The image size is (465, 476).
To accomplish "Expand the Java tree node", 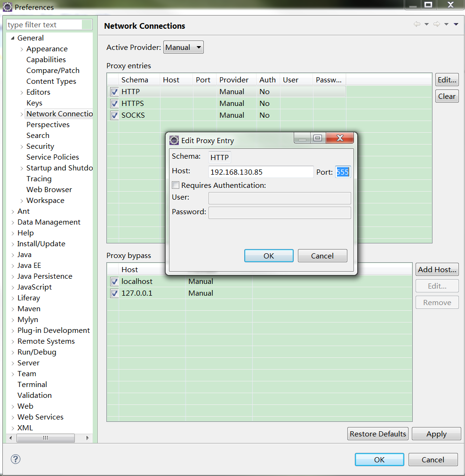I will [13, 255].
